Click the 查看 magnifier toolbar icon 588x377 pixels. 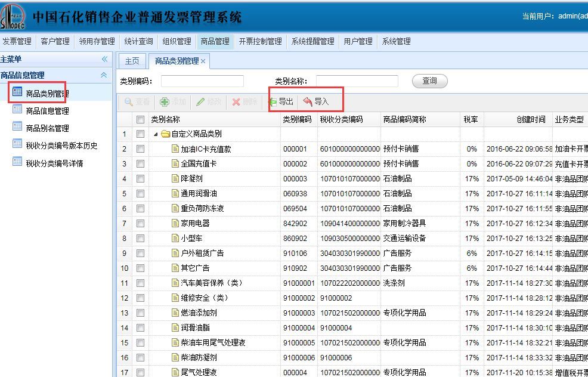click(129, 101)
